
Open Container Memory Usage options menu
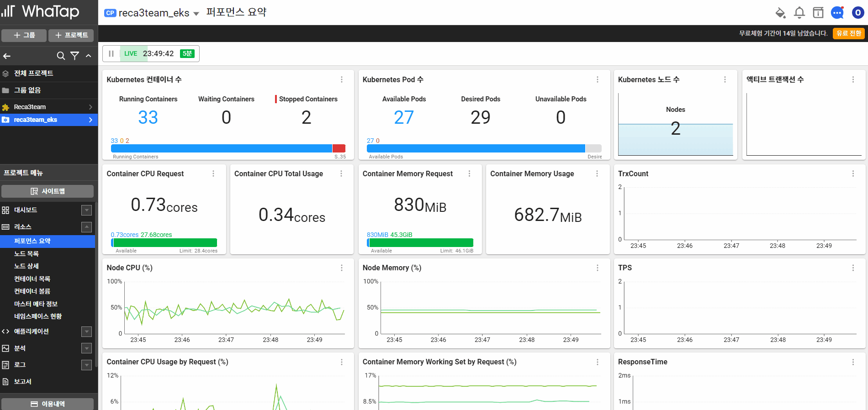point(597,173)
